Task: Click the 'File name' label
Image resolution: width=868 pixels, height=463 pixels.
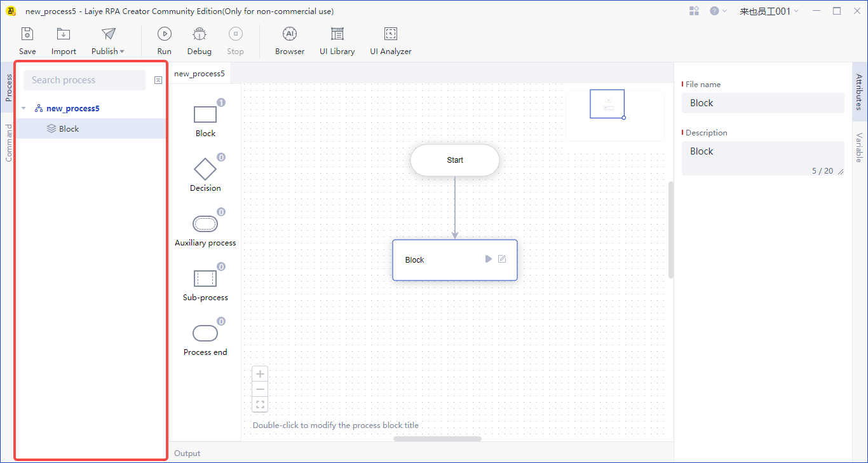Action: 703,84
